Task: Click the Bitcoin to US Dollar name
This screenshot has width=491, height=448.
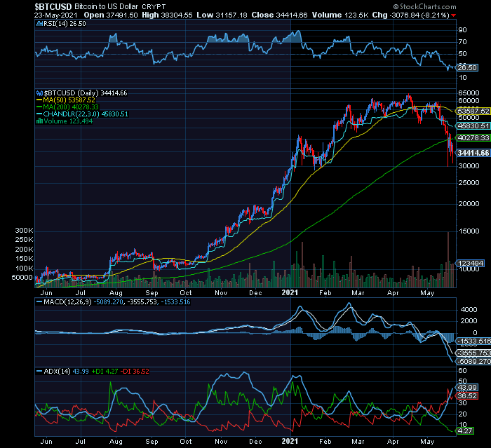Action: click(106, 6)
